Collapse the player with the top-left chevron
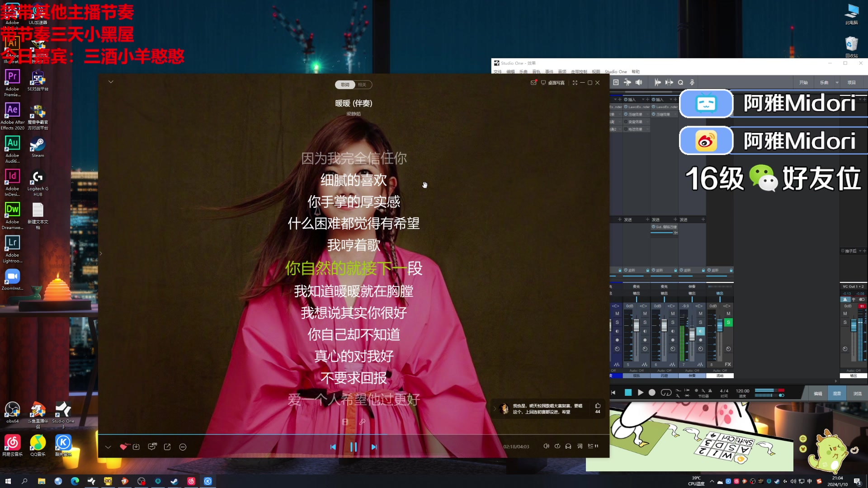Viewport: 868px width, 488px height. [111, 82]
